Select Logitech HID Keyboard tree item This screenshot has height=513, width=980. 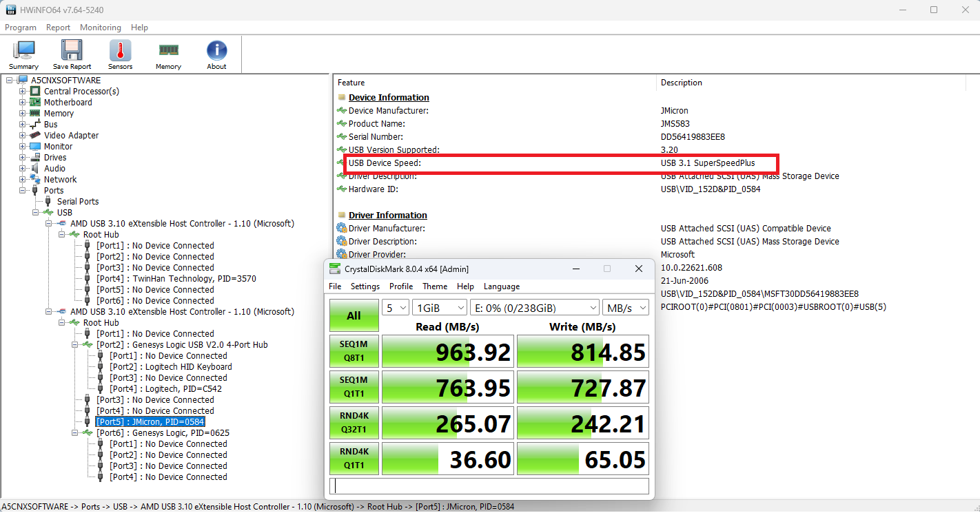pos(170,367)
